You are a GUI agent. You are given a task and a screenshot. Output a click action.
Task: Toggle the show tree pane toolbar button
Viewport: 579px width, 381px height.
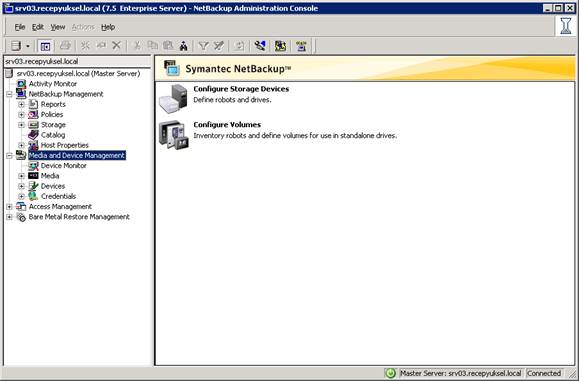[x=45, y=46]
